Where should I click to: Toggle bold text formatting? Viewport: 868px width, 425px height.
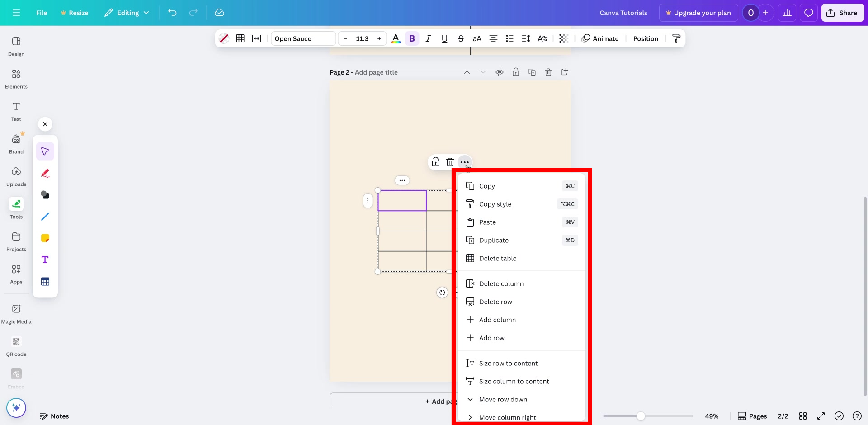(x=412, y=38)
